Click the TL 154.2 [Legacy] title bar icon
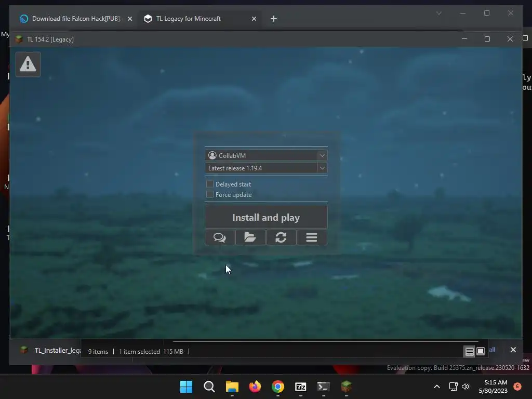532x399 pixels. 19,39
